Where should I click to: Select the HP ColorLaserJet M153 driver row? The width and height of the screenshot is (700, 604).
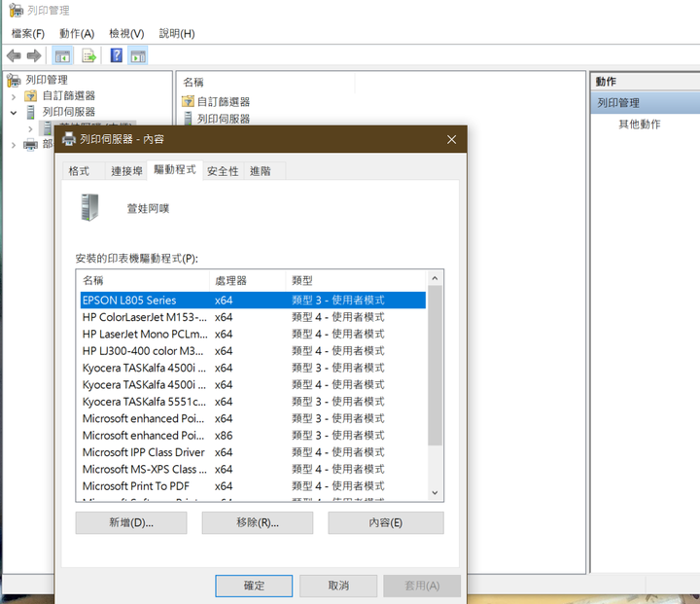click(253, 317)
